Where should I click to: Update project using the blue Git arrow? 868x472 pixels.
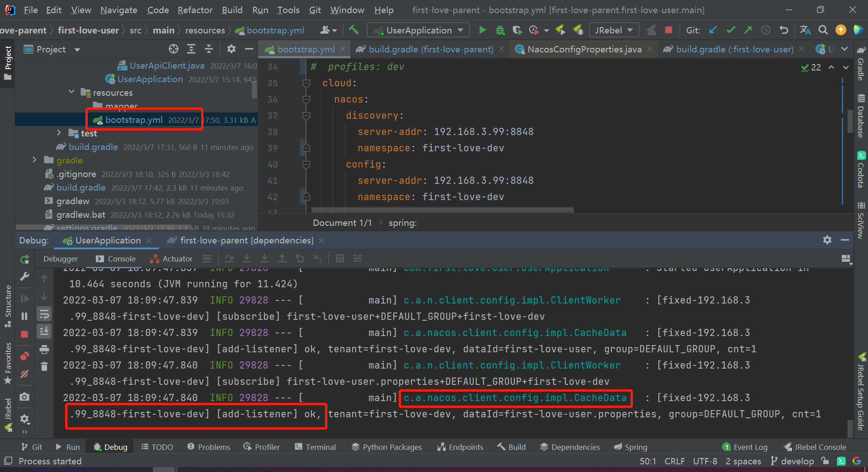click(x=713, y=30)
